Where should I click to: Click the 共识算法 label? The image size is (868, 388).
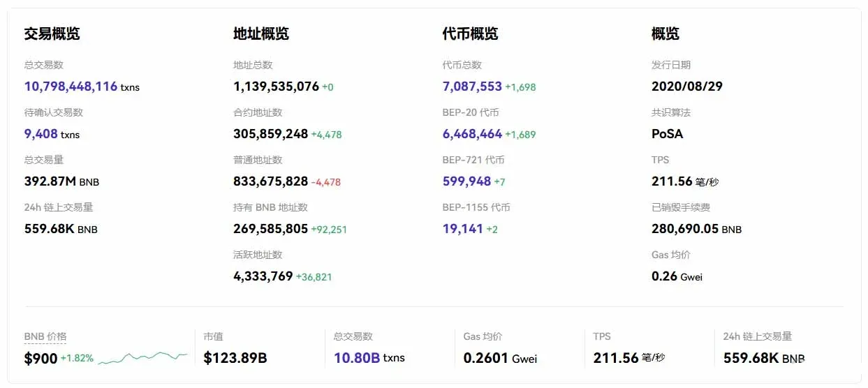pos(671,112)
